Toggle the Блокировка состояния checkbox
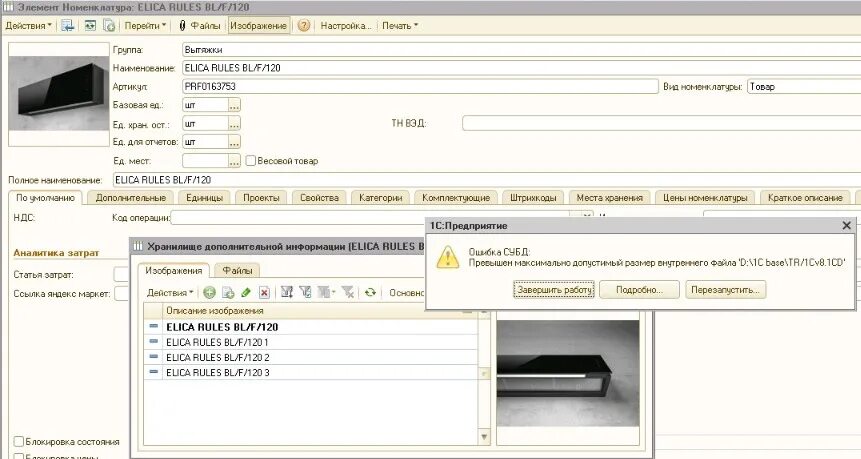The image size is (861, 459). tap(19, 441)
